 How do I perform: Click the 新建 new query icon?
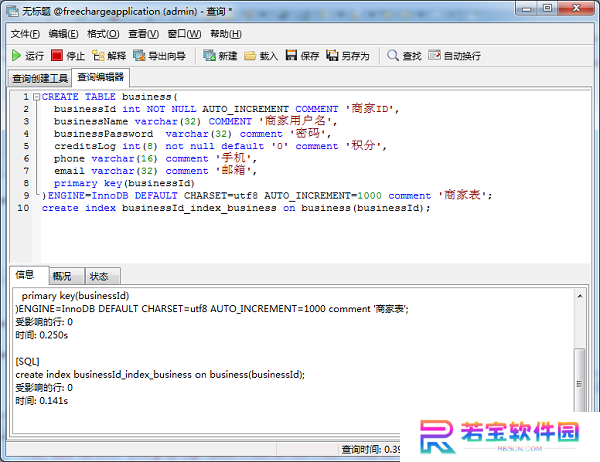pos(209,56)
